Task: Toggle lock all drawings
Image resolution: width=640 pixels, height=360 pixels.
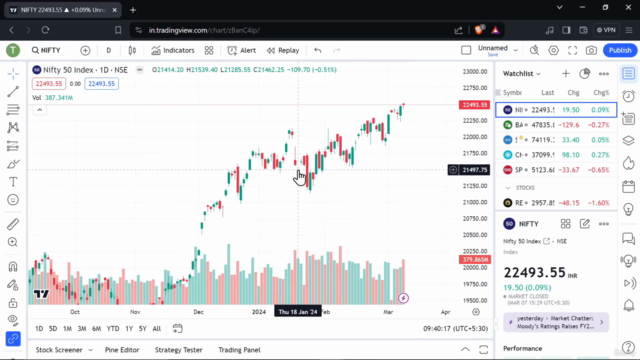Action: tap(13, 302)
